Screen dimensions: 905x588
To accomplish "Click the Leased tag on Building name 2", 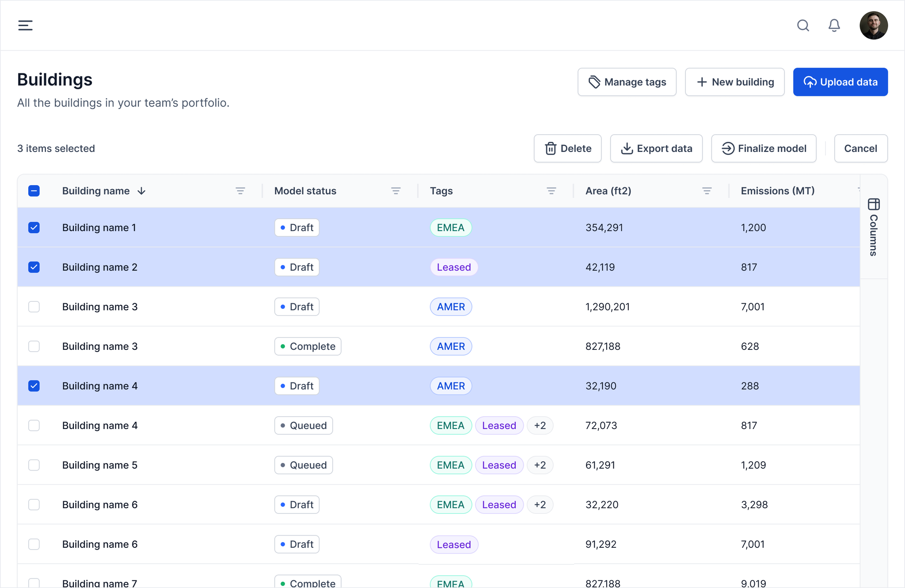I will [x=453, y=267].
